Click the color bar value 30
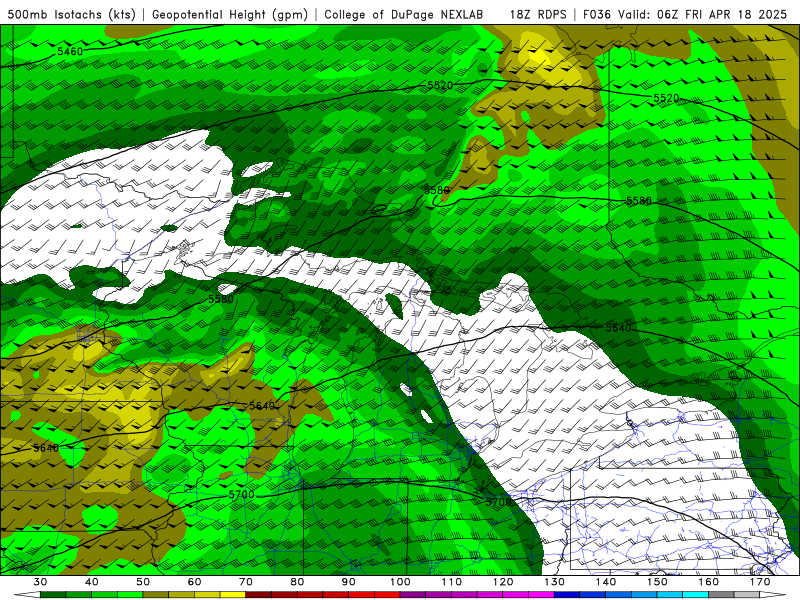Screen dimensions: 800x600 40,582
